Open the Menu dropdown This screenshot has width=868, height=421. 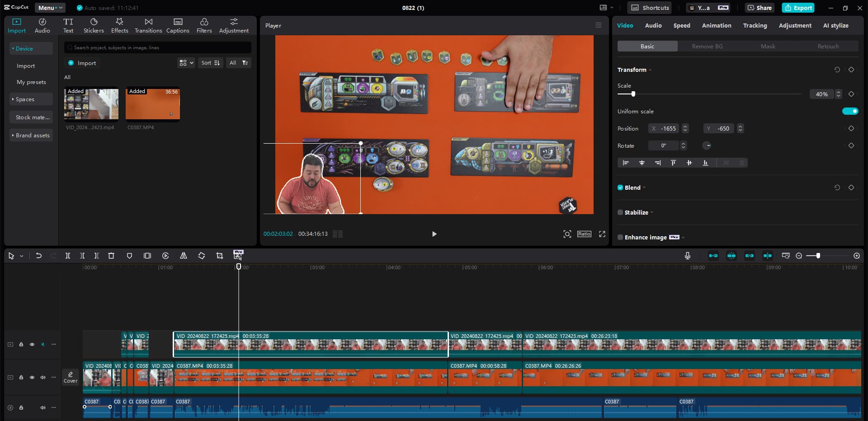click(x=50, y=8)
